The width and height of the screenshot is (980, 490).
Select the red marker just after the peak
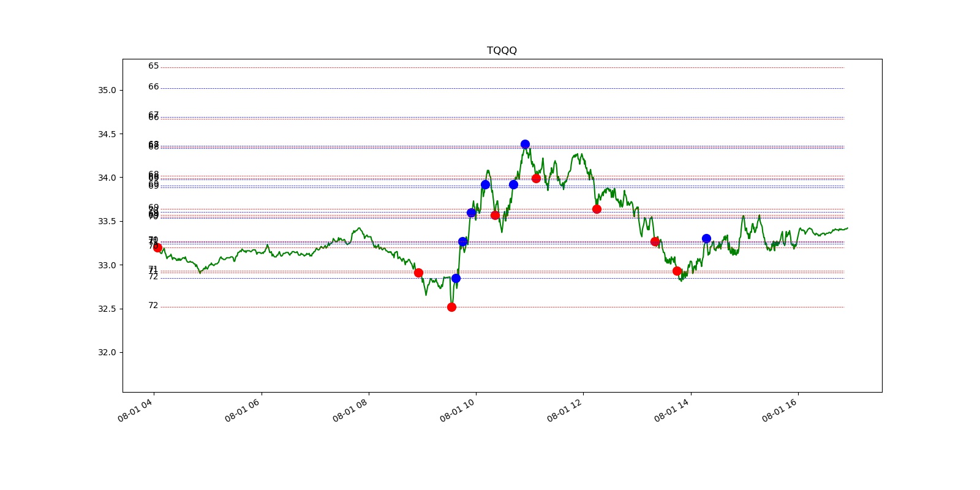pos(536,178)
